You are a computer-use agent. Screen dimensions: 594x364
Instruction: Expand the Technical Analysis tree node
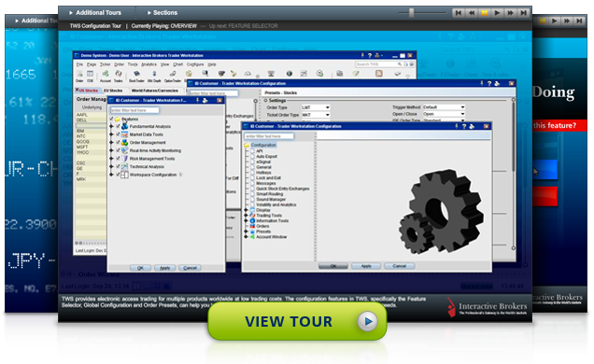[111, 166]
